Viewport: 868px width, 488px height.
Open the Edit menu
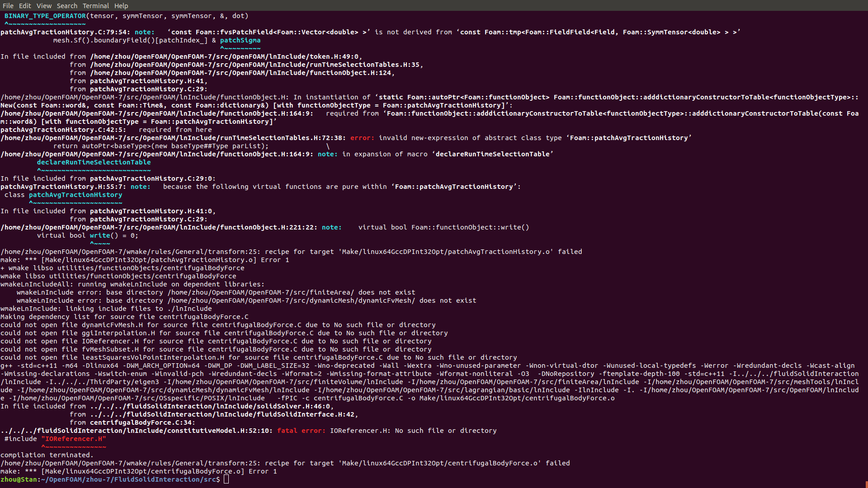tap(25, 6)
